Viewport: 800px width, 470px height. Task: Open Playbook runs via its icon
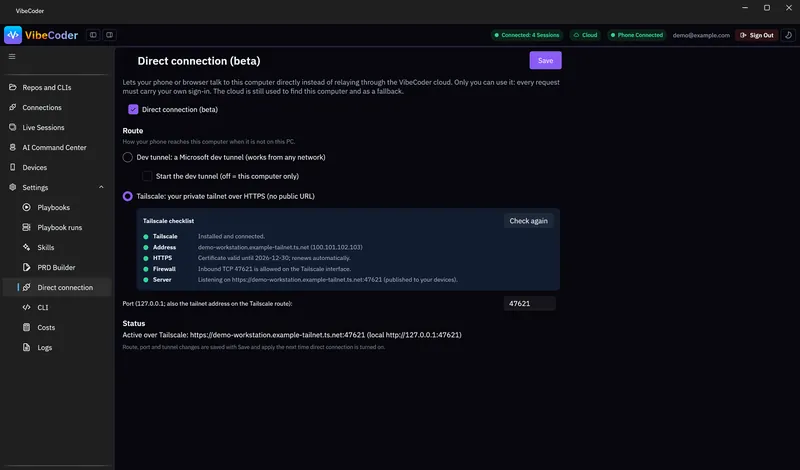(x=27, y=227)
